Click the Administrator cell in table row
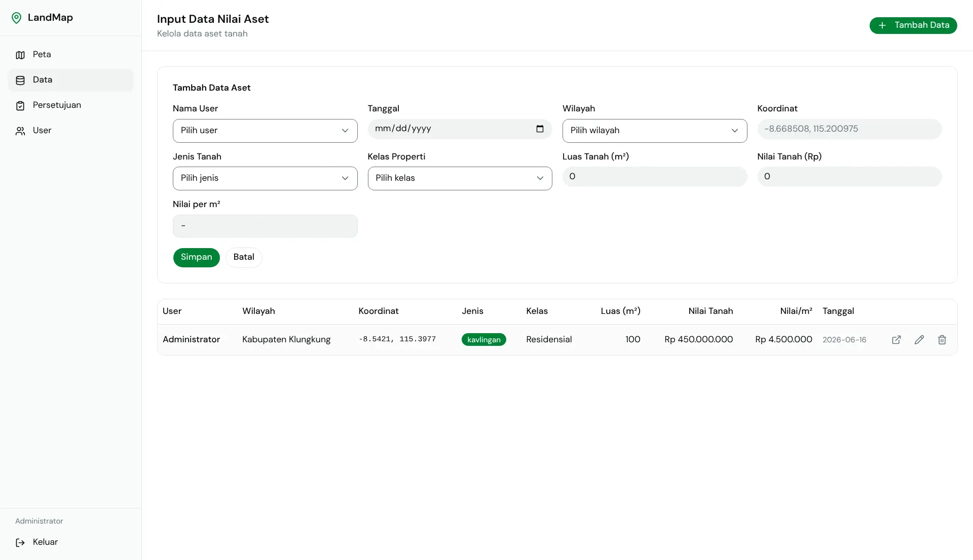Image resolution: width=973 pixels, height=560 pixels. (191, 340)
